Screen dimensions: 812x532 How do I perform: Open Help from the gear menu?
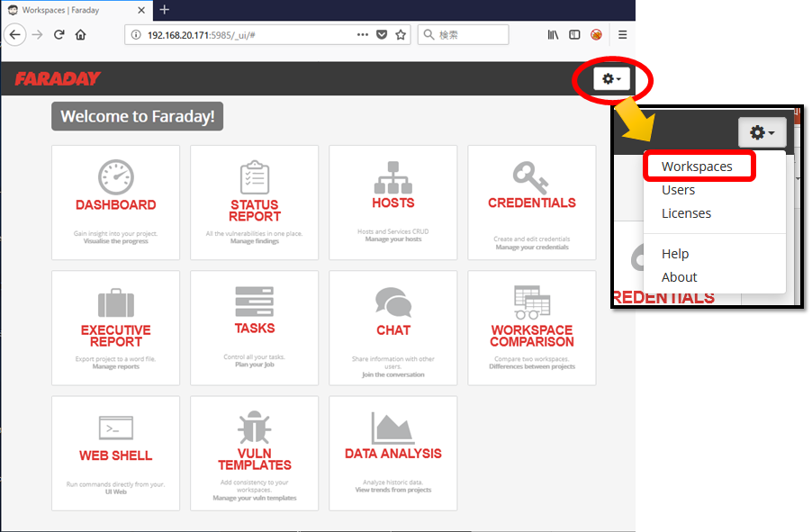pyautogui.click(x=675, y=254)
